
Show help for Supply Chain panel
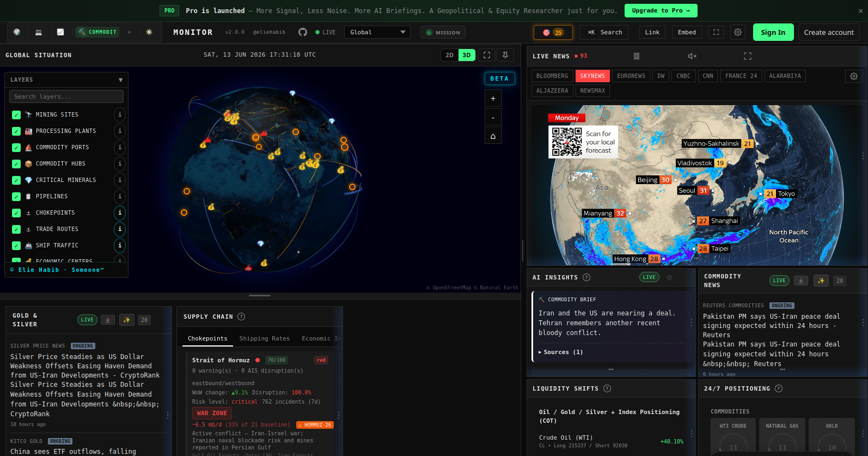tap(241, 317)
